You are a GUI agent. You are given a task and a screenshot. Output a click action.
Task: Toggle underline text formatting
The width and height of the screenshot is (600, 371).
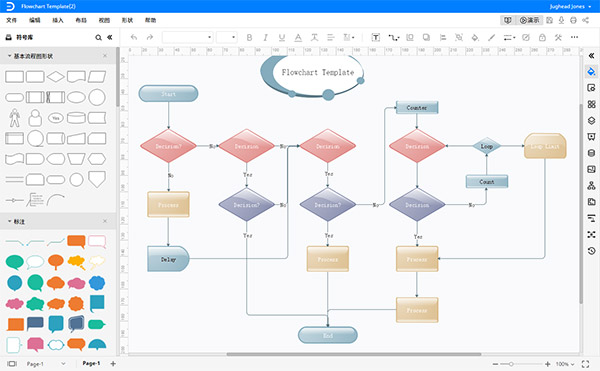tap(282, 37)
